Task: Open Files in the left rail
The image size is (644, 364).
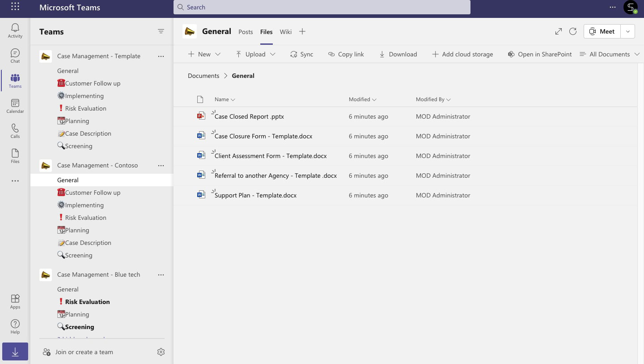Action: pyautogui.click(x=15, y=156)
